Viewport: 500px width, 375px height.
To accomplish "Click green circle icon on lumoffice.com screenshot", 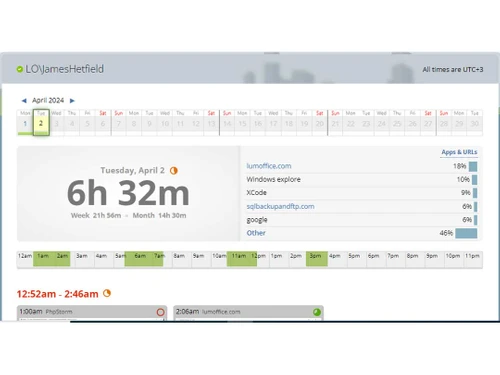I will 317,312.
